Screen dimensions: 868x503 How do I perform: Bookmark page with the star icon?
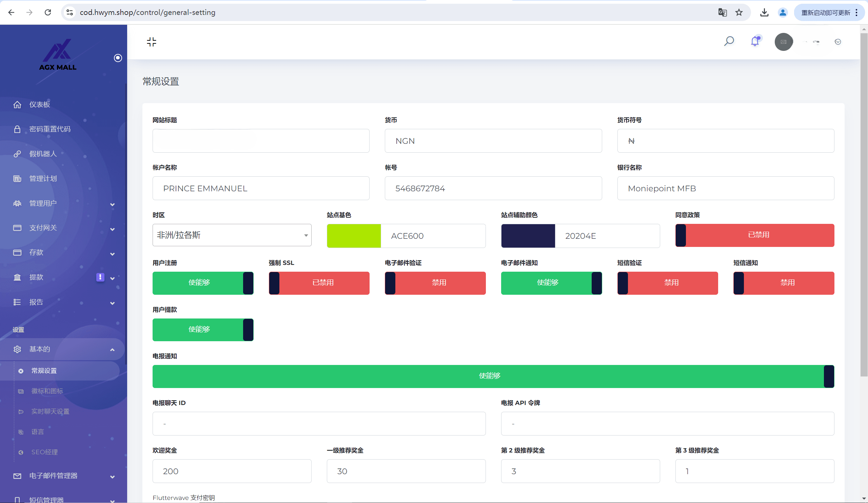click(x=739, y=13)
